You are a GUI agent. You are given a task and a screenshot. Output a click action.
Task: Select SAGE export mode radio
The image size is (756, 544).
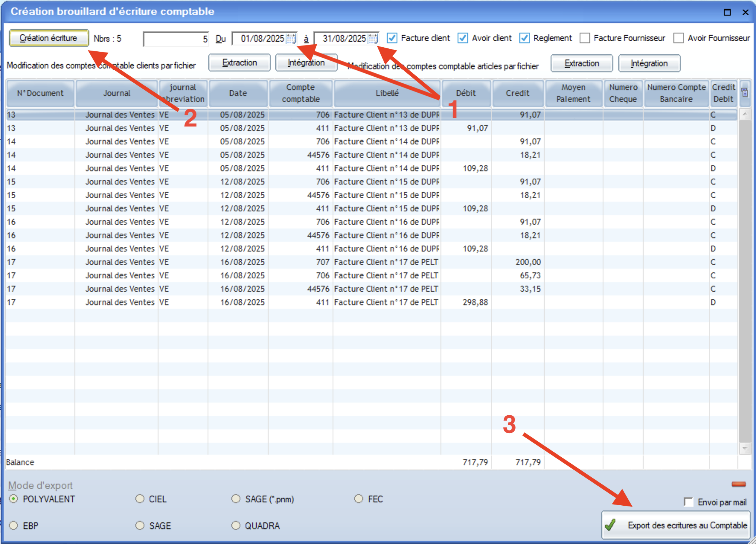tap(140, 525)
